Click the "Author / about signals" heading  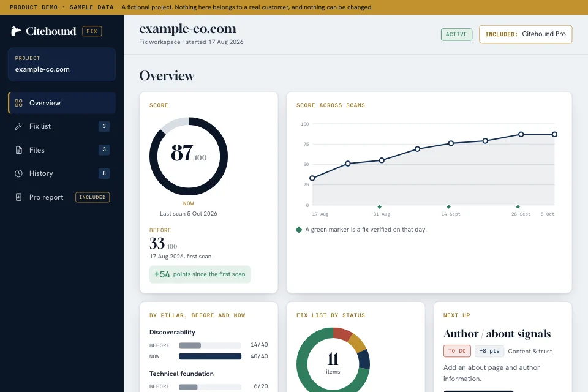(497, 333)
